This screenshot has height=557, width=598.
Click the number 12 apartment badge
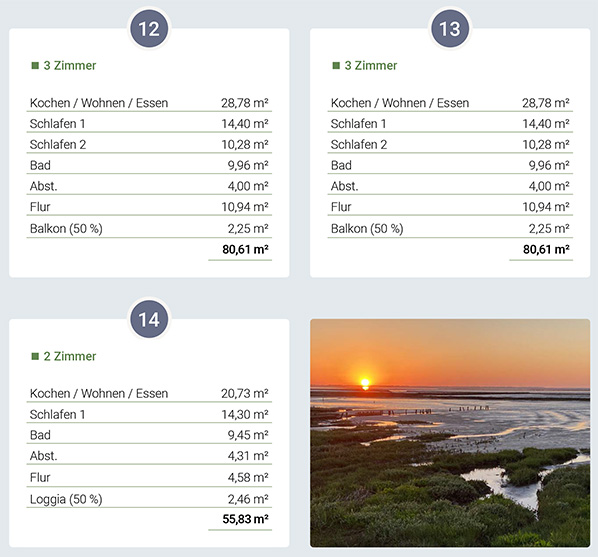149,29
